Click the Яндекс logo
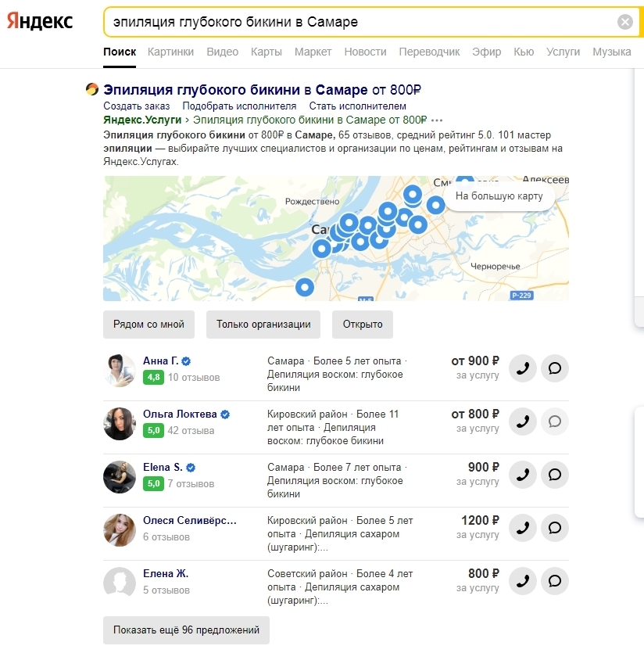 click(x=40, y=22)
